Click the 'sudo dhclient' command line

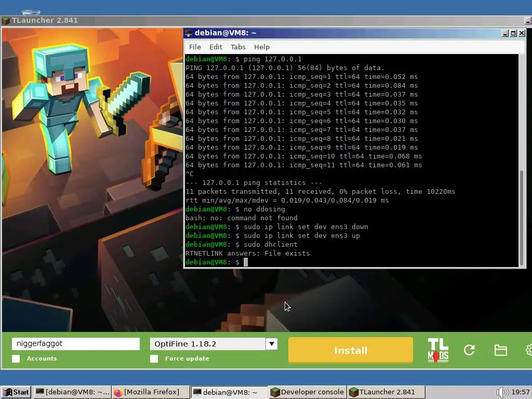tap(241, 244)
